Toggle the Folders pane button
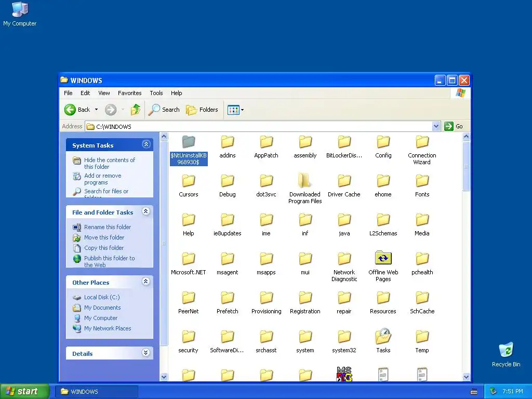The width and height of the screenshot is (532, 399). click(x=202, y=110)
